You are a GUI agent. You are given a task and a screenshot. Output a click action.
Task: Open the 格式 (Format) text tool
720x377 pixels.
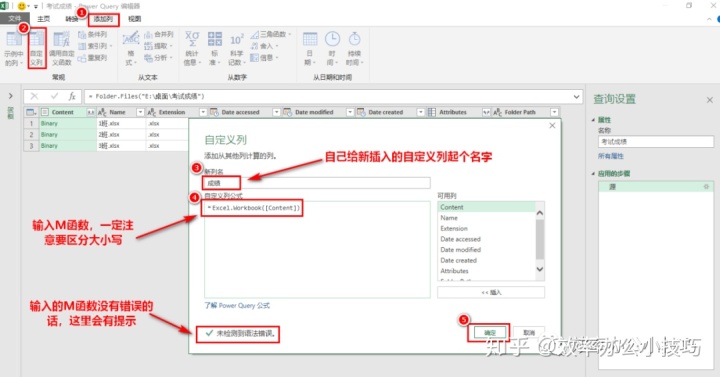coord(131,48)
